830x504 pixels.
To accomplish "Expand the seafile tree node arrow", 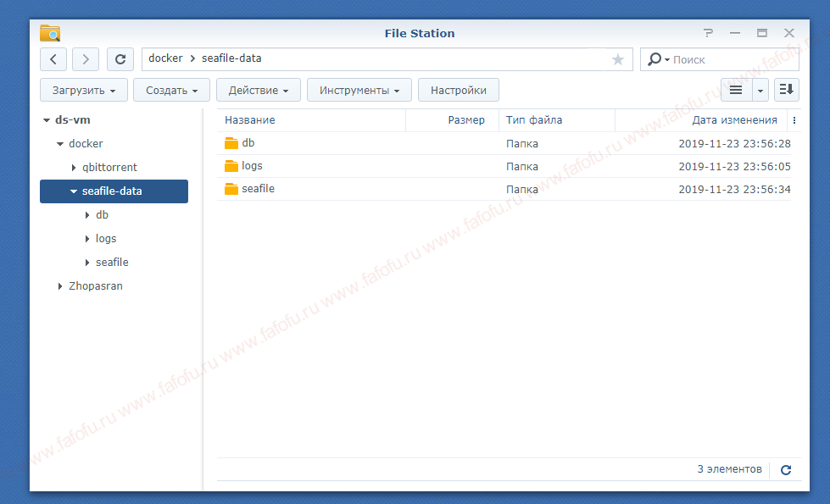I will [87, 263].
